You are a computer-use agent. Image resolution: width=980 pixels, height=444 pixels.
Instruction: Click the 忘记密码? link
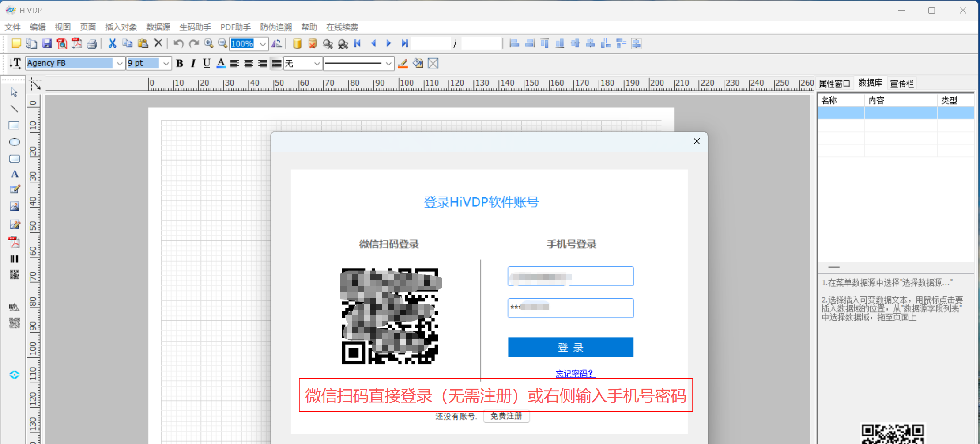click(x=575, y=374)
